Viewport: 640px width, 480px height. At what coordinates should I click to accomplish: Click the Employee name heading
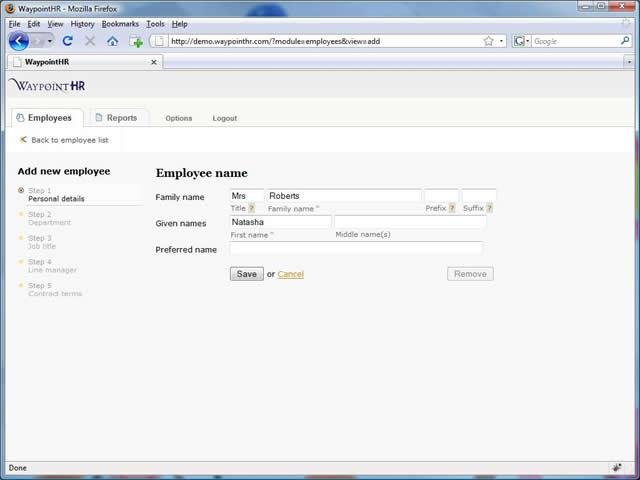(x=202, y=173)
